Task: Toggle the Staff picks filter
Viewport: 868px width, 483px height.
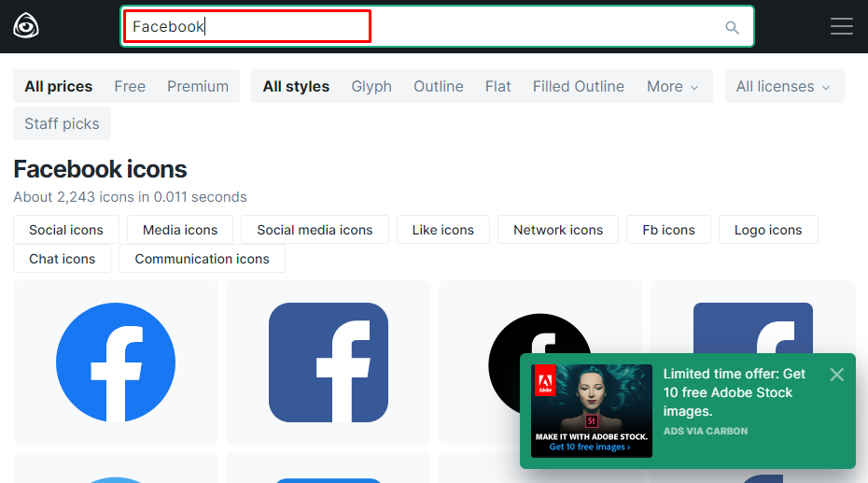Action: tap(62, 123)
